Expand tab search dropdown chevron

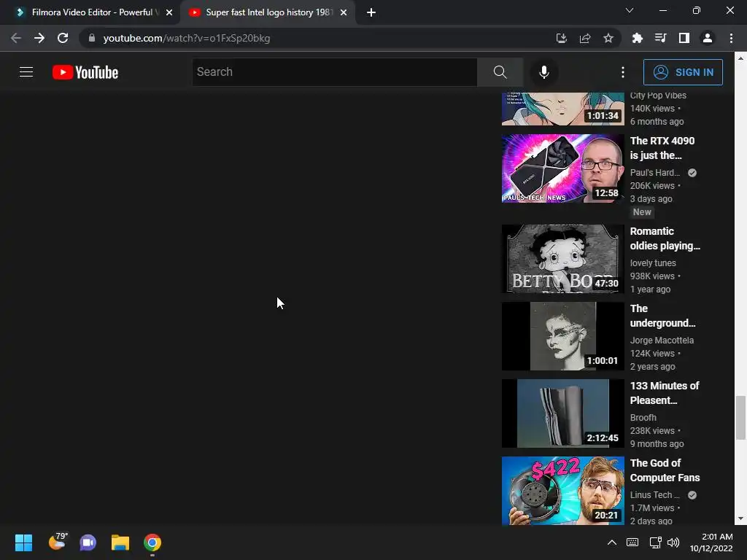(630, 10)
